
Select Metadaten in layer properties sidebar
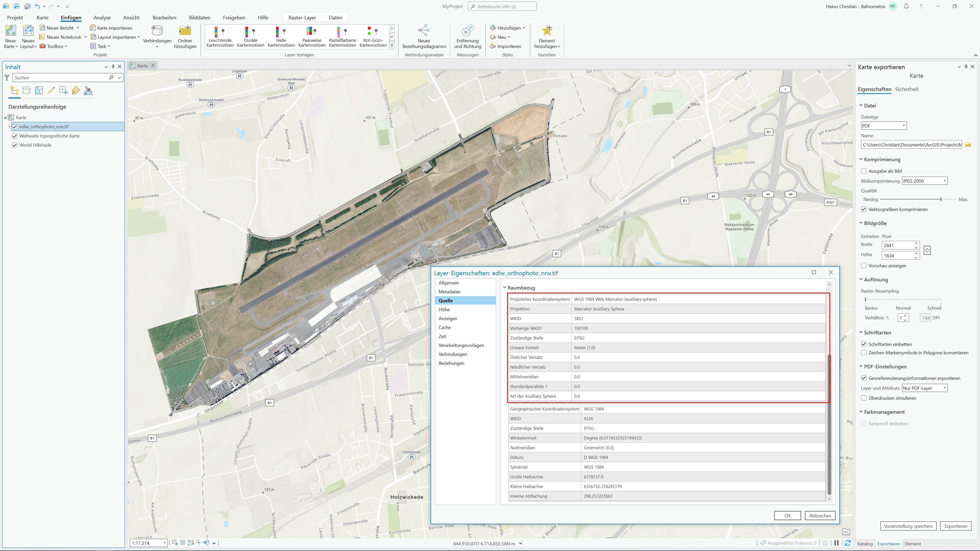tap(449, 292)
